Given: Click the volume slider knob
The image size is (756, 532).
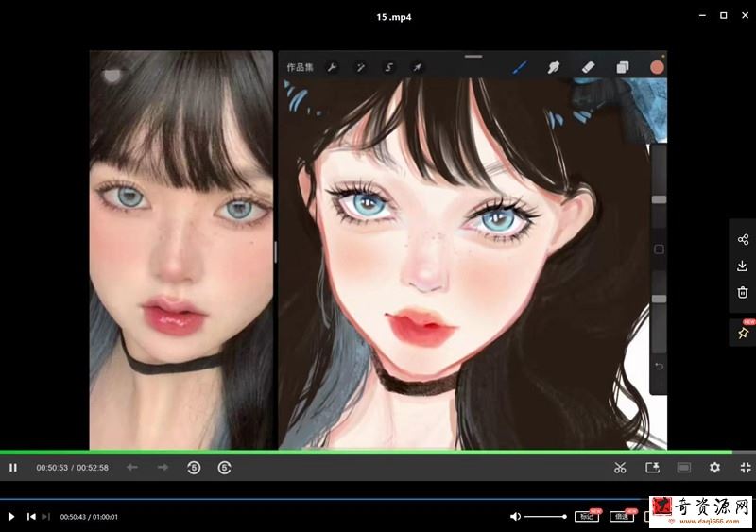Looking at the screenshot, I should coord(564,517).
